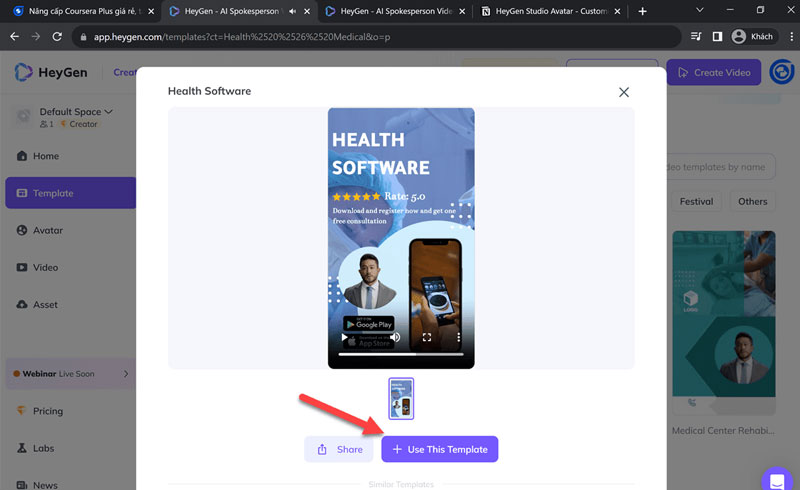The height and width of the screenshot is (490, 800).
Task: Open the Khách browser profile menu
Action: [752, 36]
